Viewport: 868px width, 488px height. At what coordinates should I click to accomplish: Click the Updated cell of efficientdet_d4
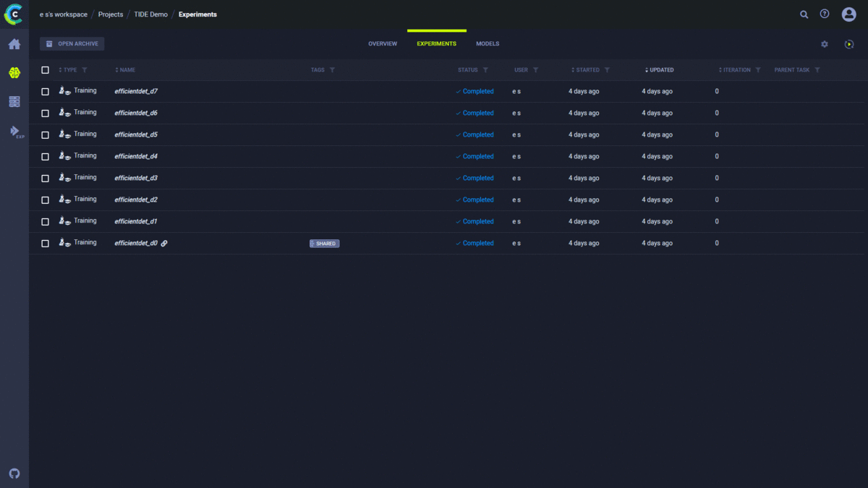click(x=658, y=157)
